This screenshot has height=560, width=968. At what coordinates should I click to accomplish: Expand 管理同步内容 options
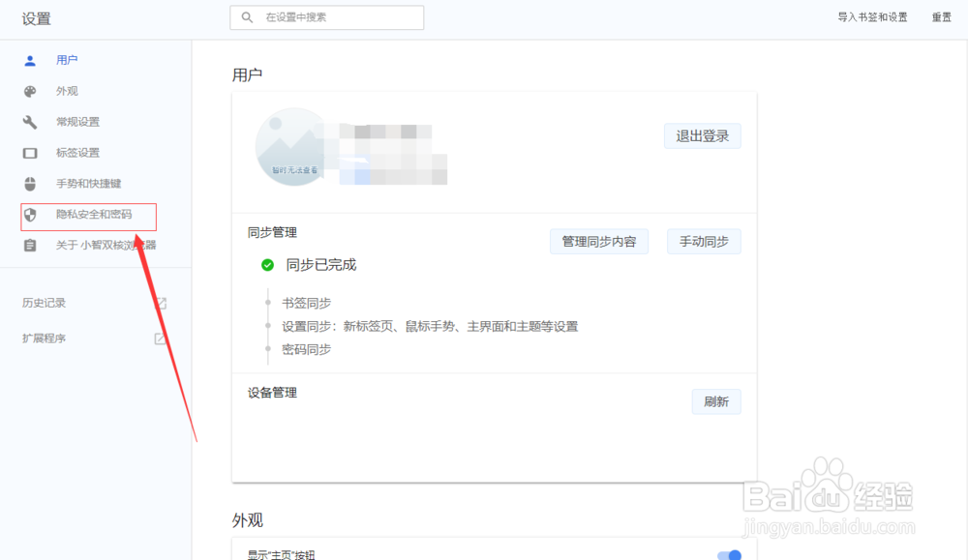click(599, 241)
